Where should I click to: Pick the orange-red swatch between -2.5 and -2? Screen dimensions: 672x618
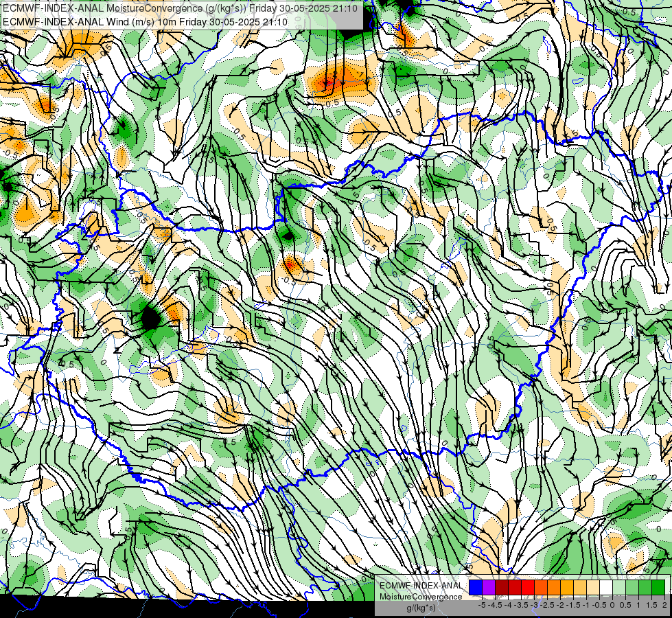tap(541, 588)
